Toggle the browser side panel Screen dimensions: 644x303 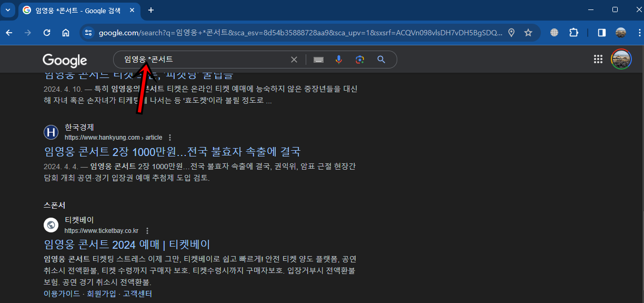pyautogui.click(x=601, y=33)
